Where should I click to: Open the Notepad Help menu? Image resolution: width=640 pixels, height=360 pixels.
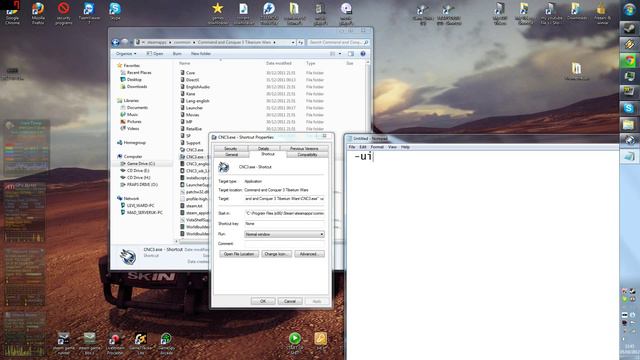tap(405, 147)
